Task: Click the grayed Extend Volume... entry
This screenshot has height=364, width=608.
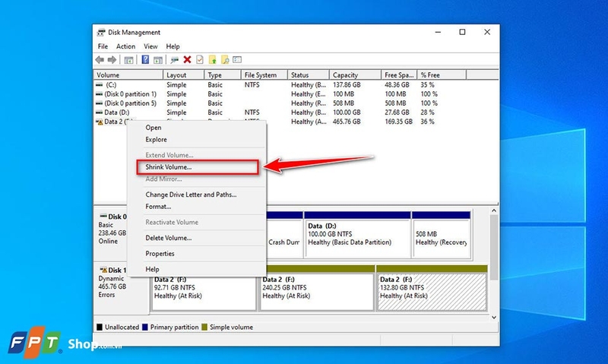Action: [x=197, y=155]
